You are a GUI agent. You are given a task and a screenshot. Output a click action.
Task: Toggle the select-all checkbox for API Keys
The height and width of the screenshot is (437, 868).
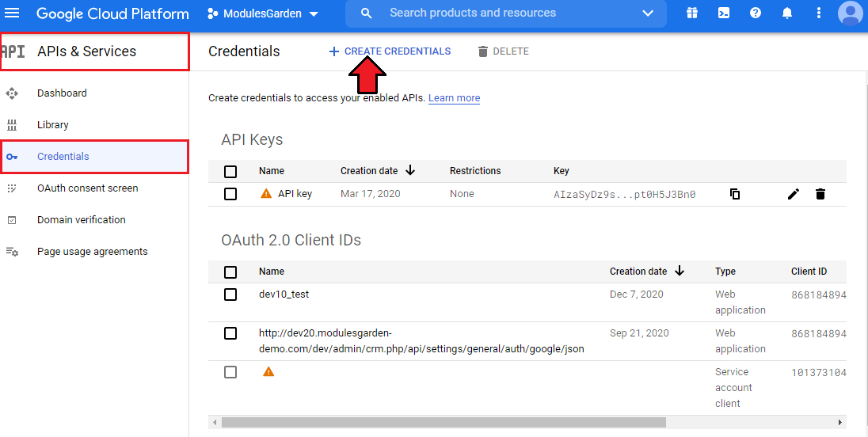(230, 172)
